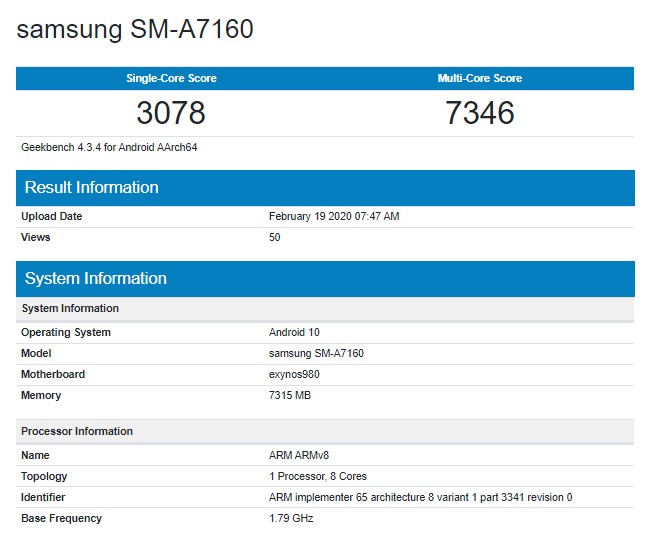
Task: Click the Name label in processor table
Action: pyautogui.click(x=35, y=455)
